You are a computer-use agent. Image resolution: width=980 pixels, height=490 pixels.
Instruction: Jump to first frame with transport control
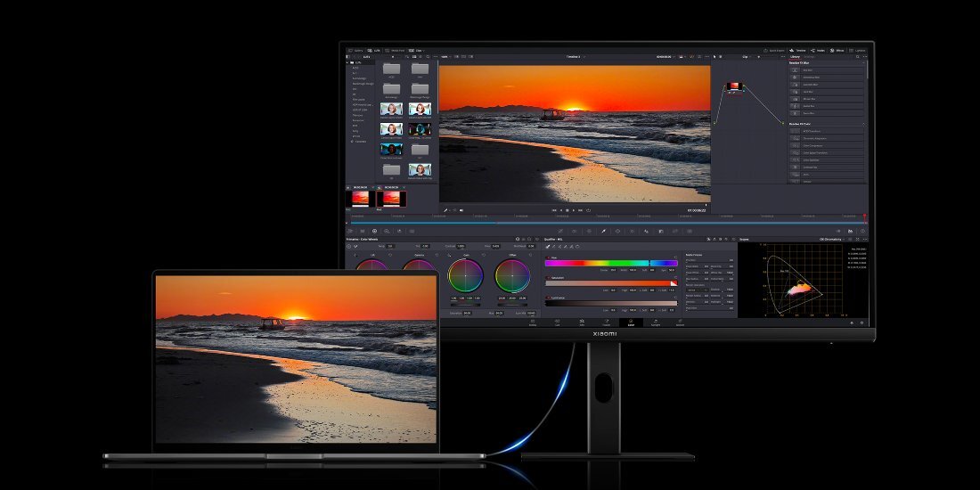point(554,210)
